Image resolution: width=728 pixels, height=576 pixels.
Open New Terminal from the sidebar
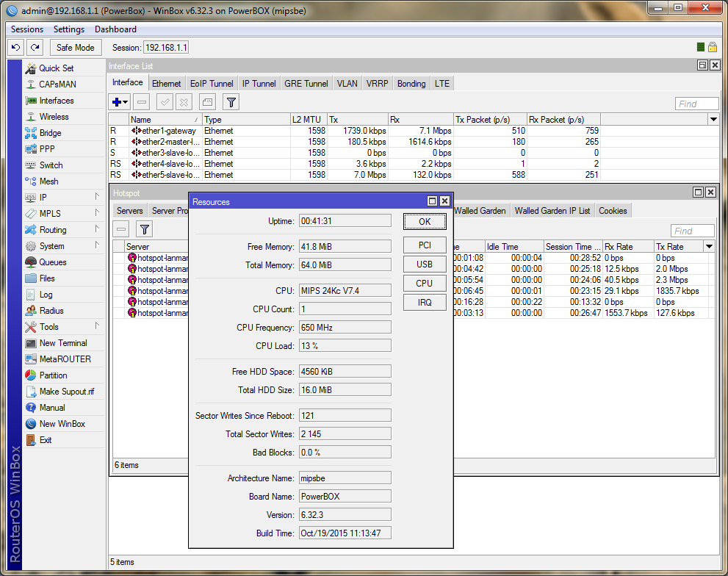click(x=62, y=343)
